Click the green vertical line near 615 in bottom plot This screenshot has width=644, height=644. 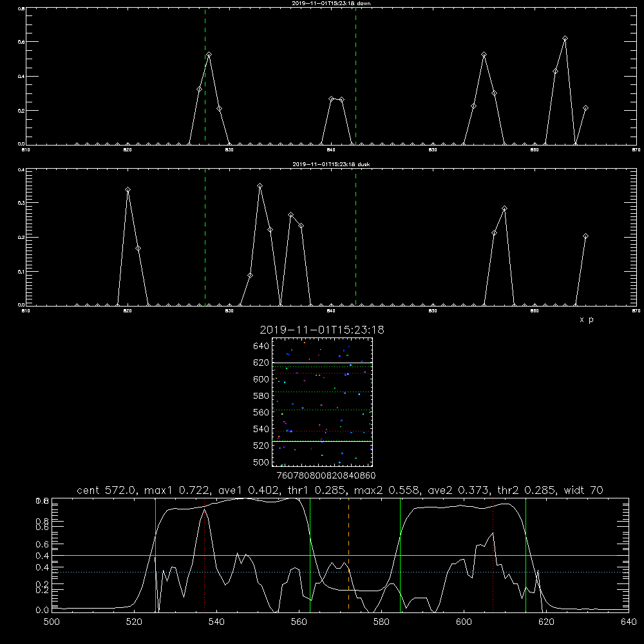pos(526,554)
